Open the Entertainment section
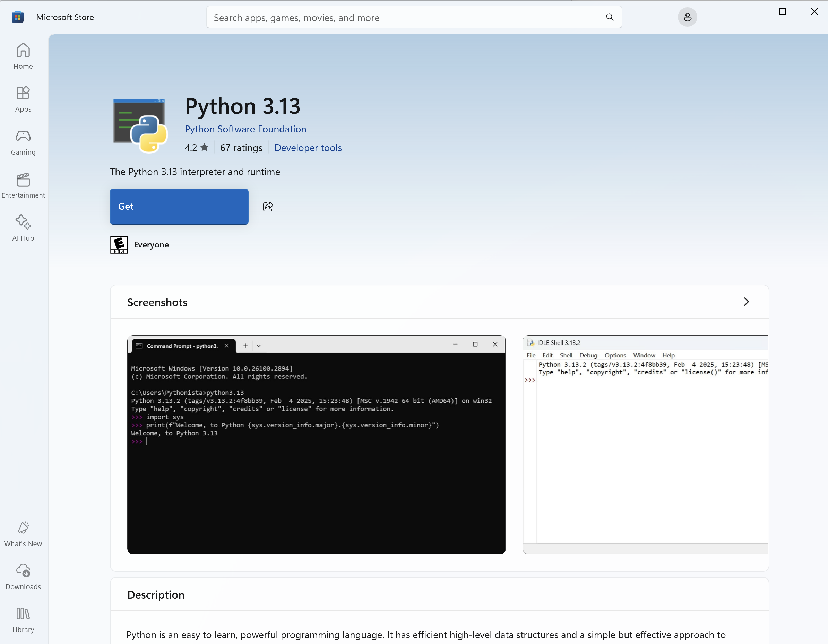 click(23, 186)
